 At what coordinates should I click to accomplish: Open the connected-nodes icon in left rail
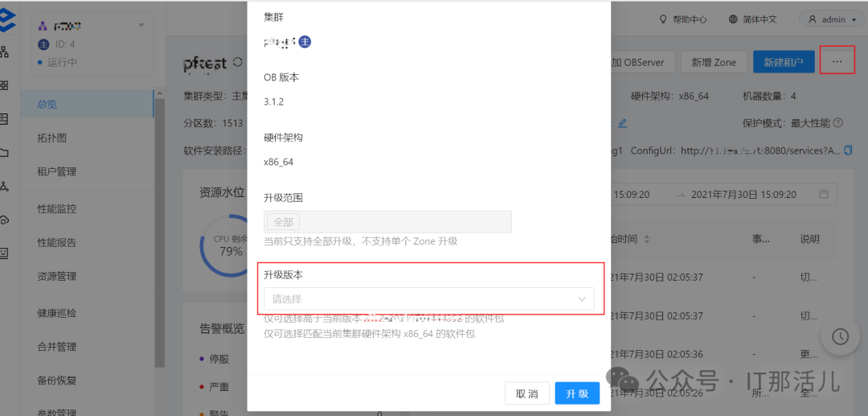(5, 186)
